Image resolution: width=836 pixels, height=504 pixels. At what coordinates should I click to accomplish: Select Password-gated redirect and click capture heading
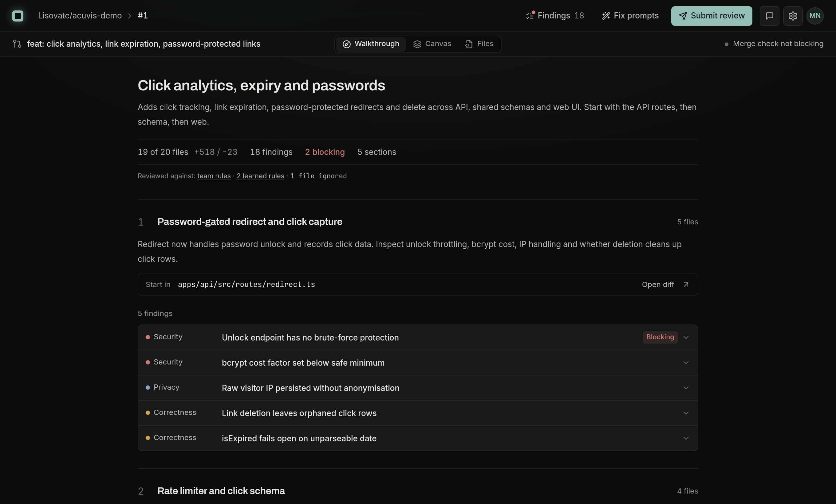(250, 222)
